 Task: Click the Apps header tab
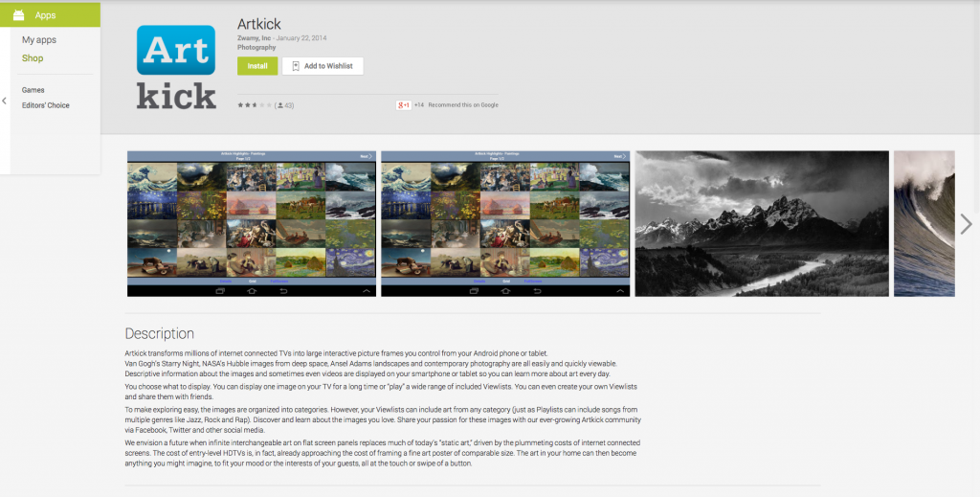[x=50, y=14]
